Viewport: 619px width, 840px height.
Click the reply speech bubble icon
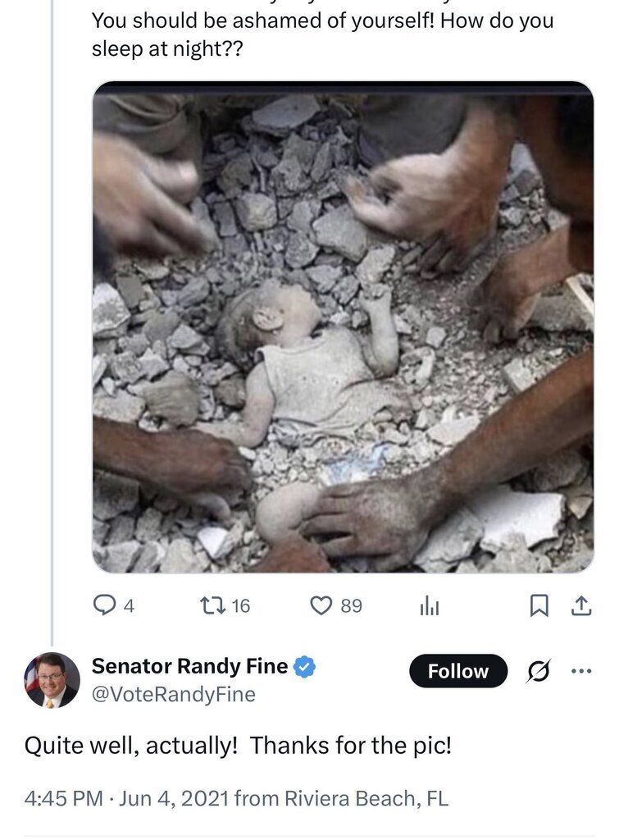105,605
